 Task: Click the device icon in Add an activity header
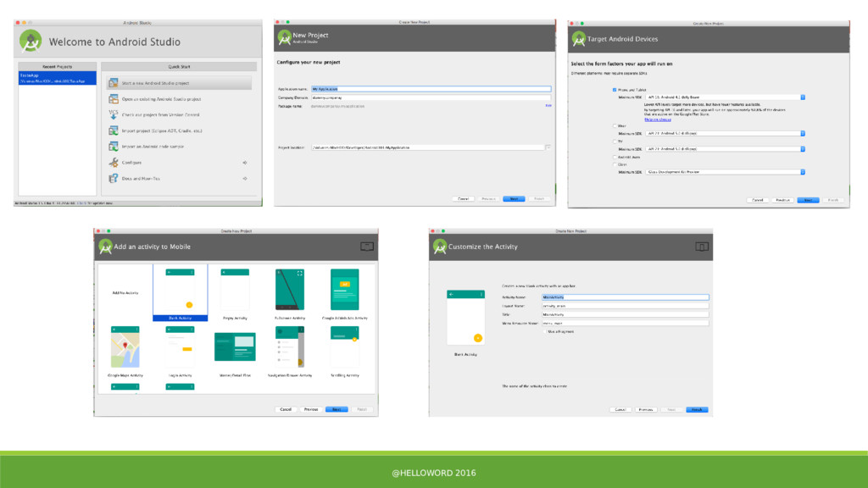(367, 247)
